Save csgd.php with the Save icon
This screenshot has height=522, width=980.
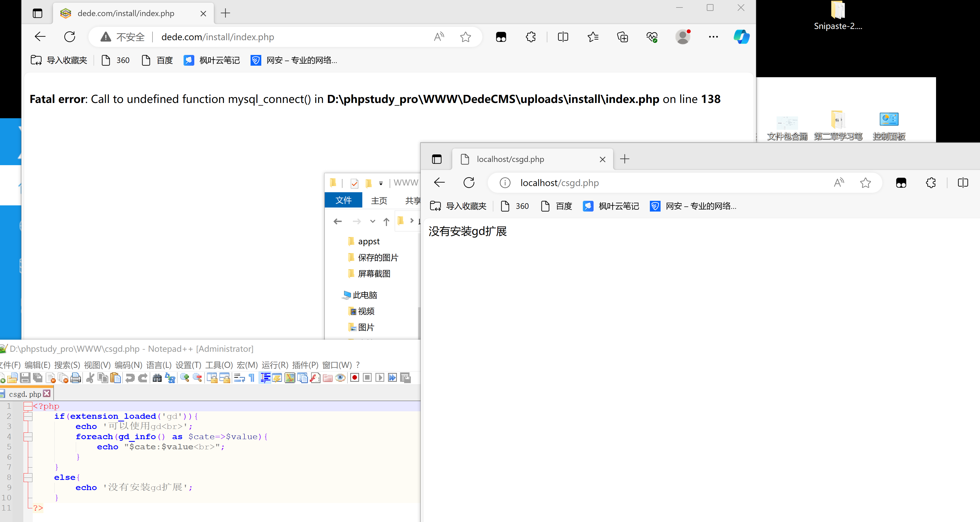[25, 378]
